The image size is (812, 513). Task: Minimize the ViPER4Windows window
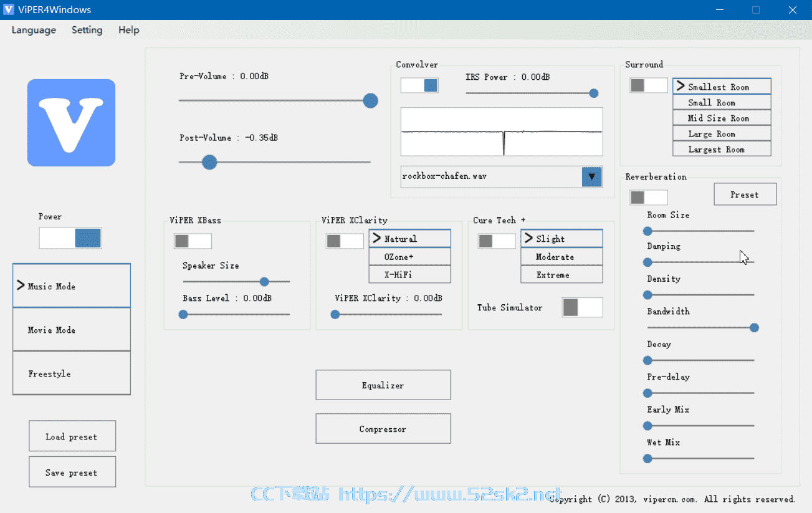[x=720, y=10]
